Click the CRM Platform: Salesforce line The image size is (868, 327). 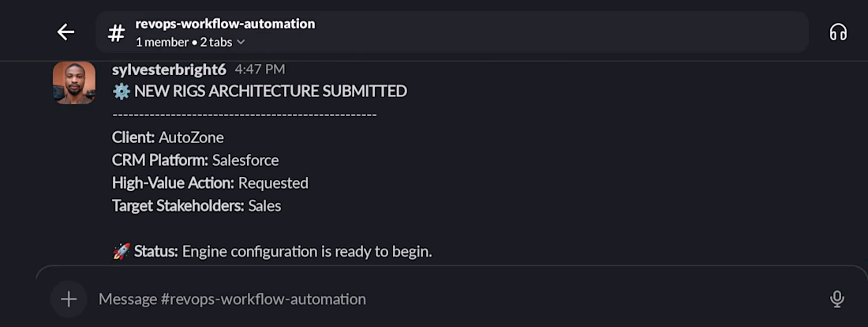click(196, 160)
